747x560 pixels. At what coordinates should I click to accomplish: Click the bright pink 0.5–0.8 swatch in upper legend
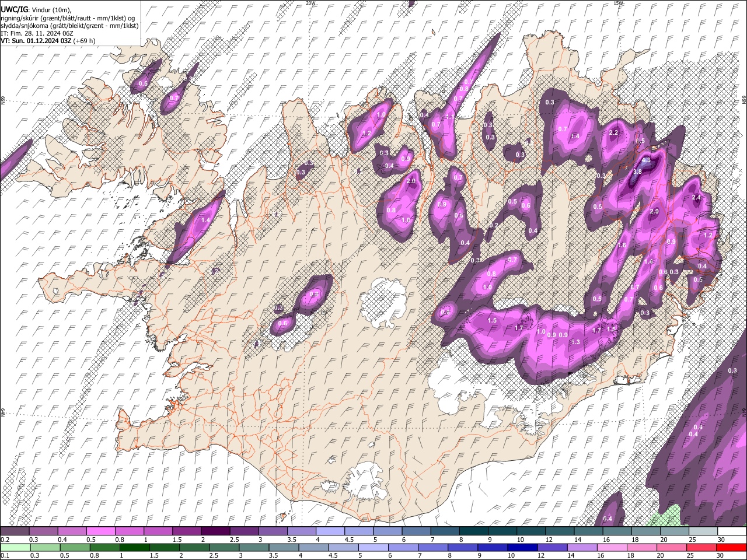point(100,531)
